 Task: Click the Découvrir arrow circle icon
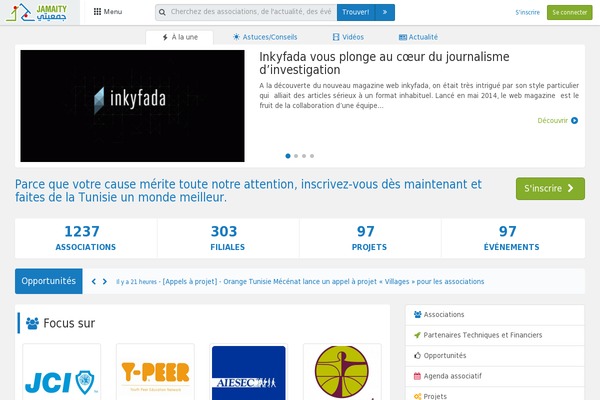point(574,121)
